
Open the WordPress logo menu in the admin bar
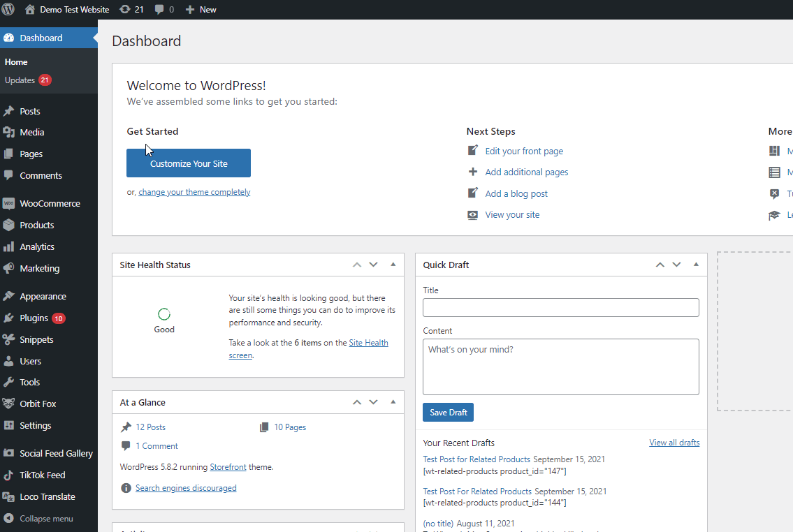click(8, 9)
